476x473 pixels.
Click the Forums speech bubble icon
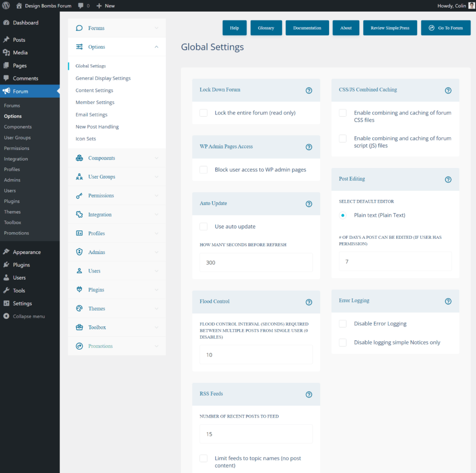coord(79,28)
